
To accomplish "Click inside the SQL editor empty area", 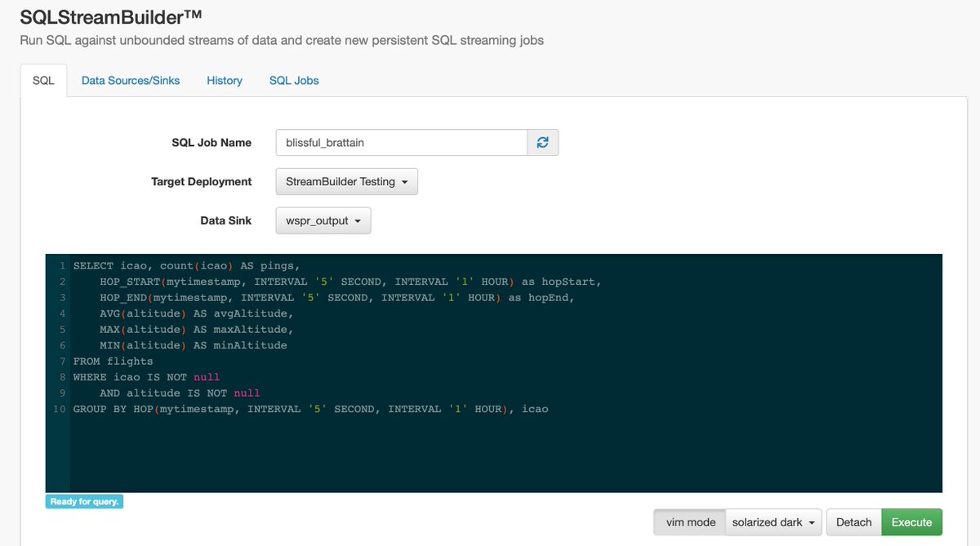I will pyautogui.click(x=505, y=453).
